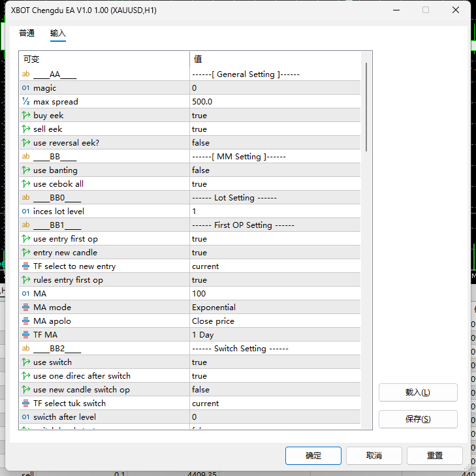Edit the max spread value 500.0

tap(275, 102)
